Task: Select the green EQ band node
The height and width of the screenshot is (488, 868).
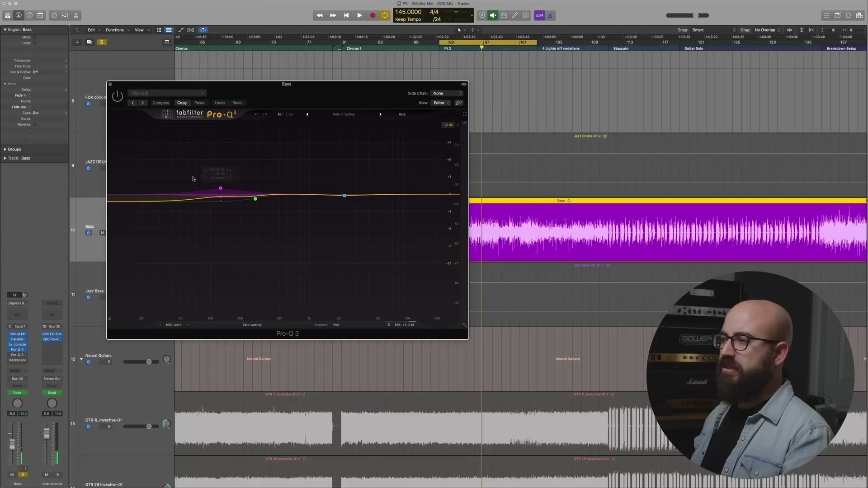Action: (x=255, y=199)
